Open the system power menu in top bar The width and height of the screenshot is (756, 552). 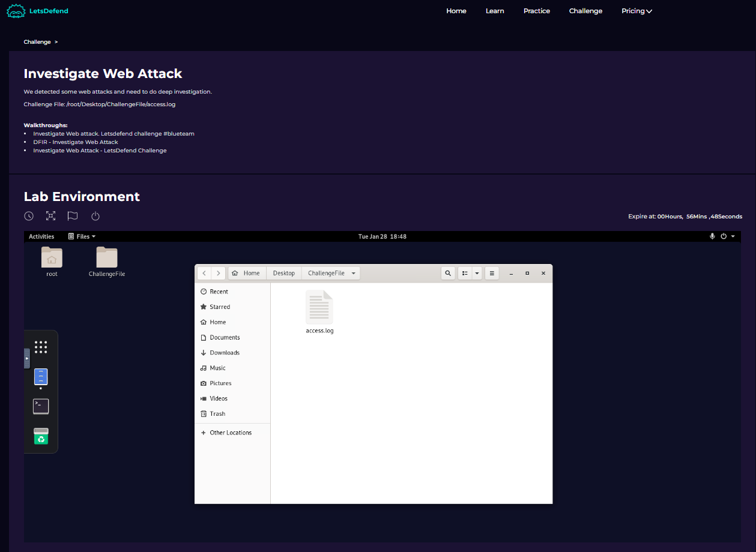tap(727, 236)
